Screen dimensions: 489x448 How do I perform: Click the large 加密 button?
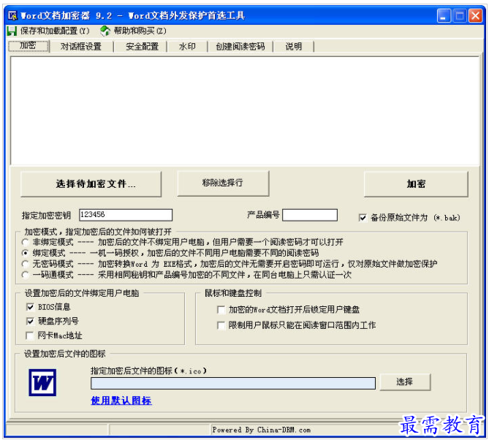click(416, 184)
